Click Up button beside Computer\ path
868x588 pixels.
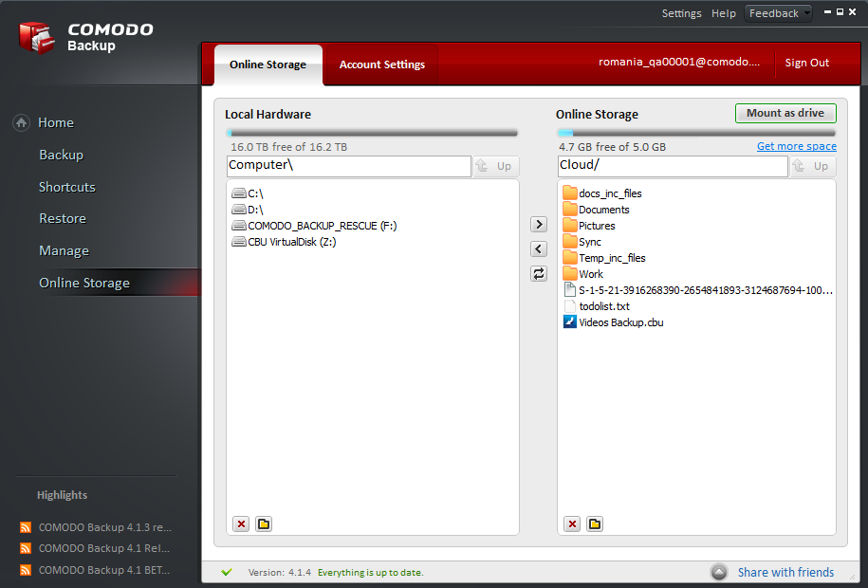click(496, 166)
